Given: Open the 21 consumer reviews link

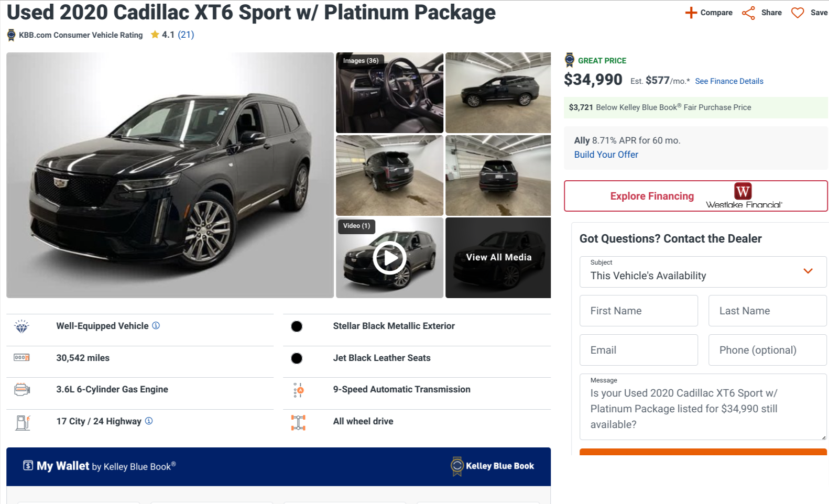Looking at the screenshot, I should pos(186,35).
